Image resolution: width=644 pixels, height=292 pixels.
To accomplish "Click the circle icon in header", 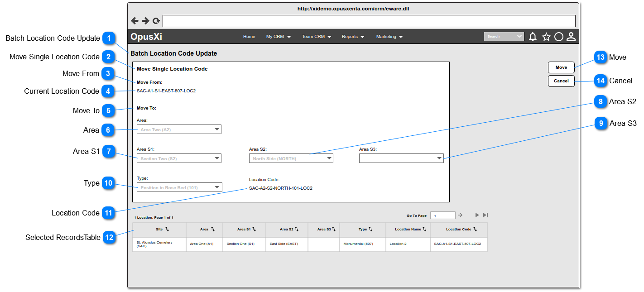I will coord(559,37).
